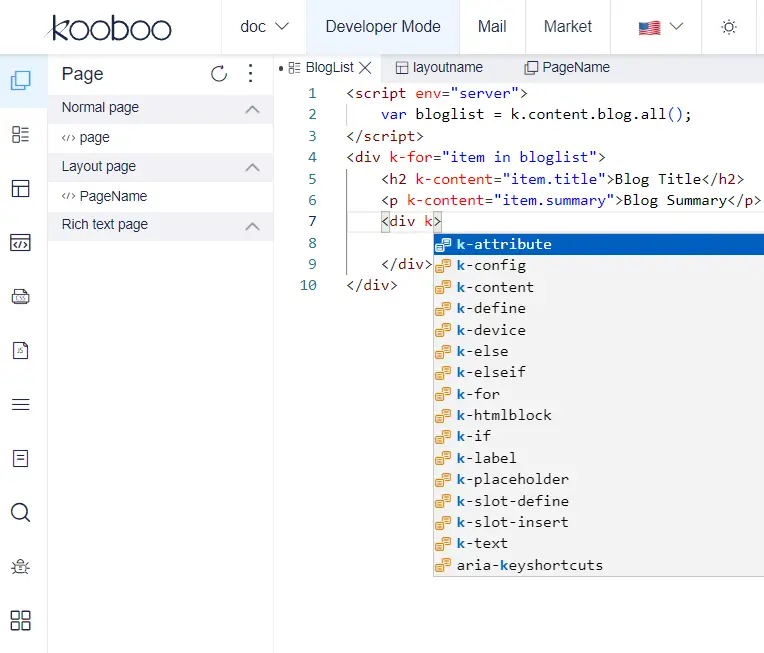This screenshot has height=653, width=764.
Task: Open the Page panel three-dot menu
Action: (250, 74)
